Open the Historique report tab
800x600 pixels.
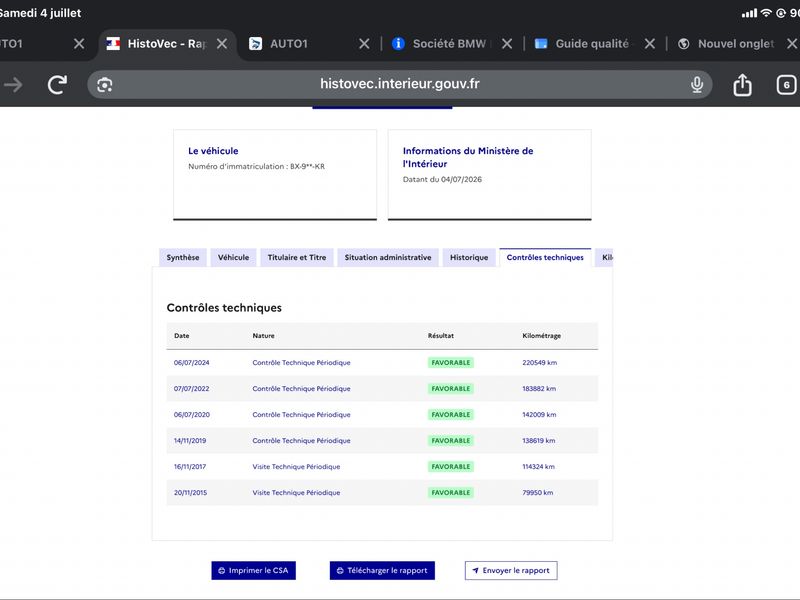(469, 258)
